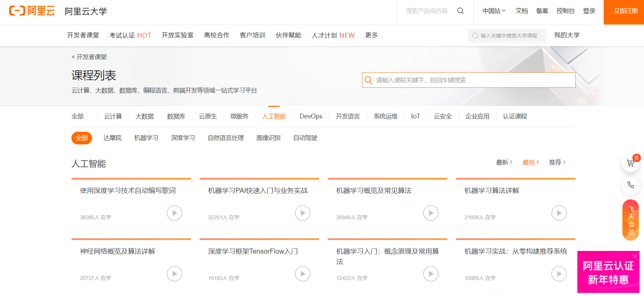The image size is (644, 296).
Task: Click the top search magnifier icon
Action: point(460,11)
